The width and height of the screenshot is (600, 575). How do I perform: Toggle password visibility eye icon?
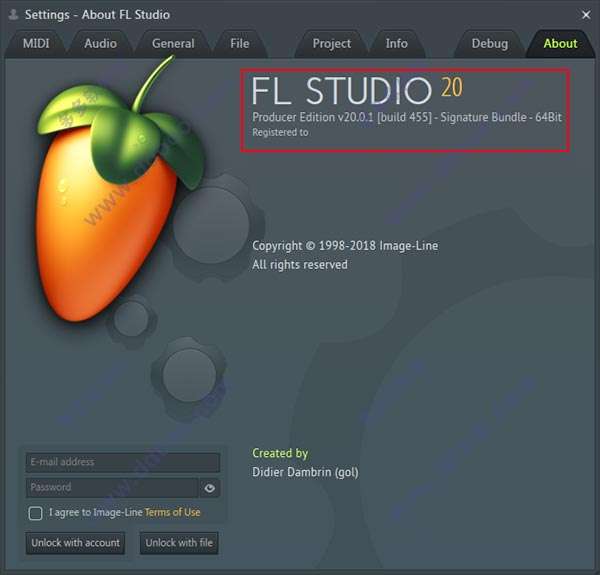click(x=209, y=488)
